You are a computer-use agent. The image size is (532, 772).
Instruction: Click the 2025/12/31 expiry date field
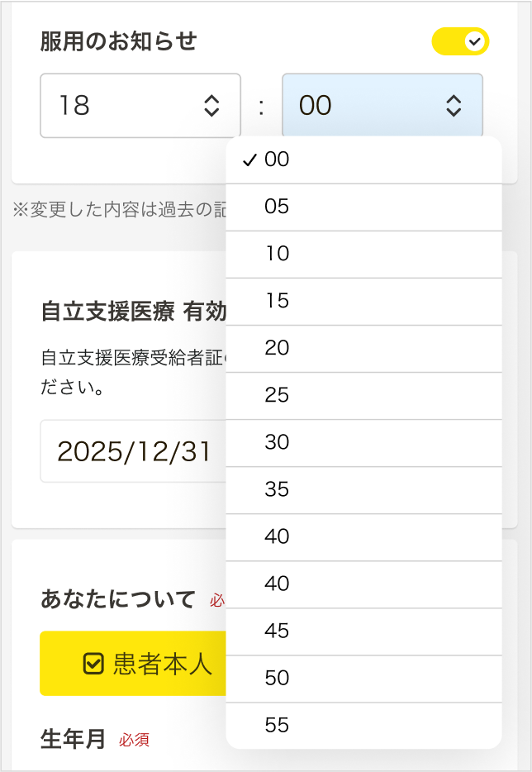tap(132, 451)
